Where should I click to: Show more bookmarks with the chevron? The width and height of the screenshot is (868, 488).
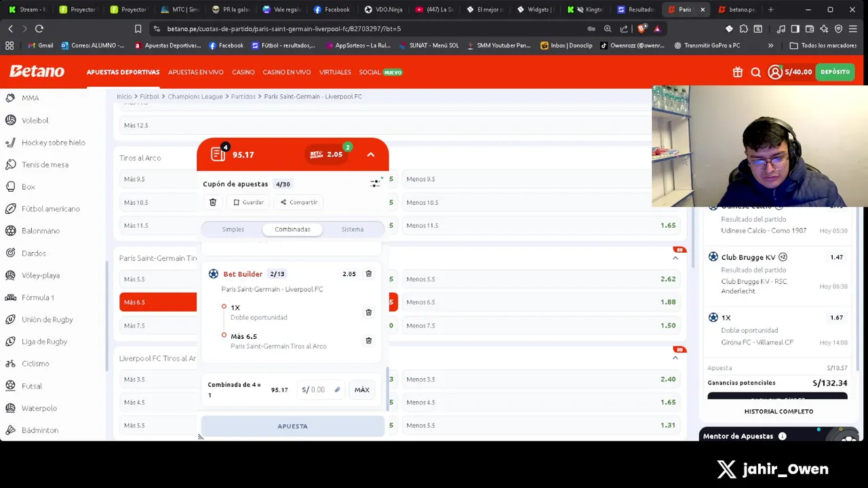coord(770,45)
